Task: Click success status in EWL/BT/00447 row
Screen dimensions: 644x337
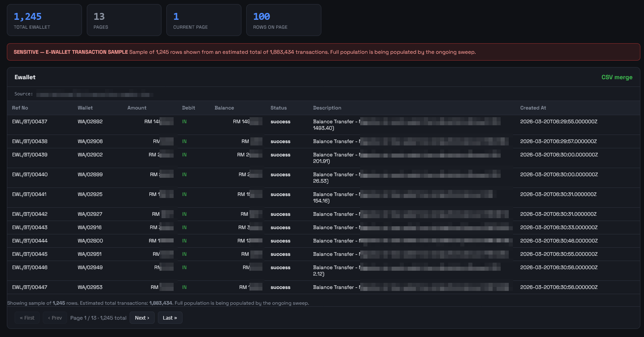Action: click(281, 287)
